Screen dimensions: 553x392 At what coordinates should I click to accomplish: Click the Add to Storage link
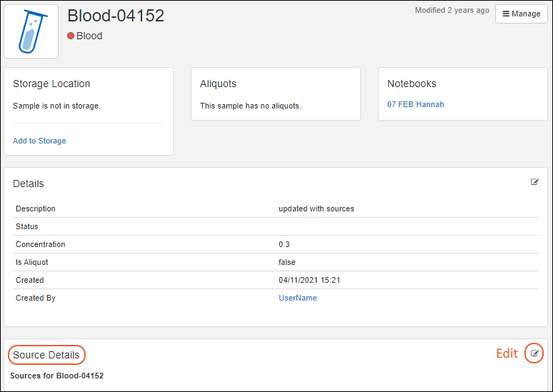pyautogui.click(x=39, y=141)
